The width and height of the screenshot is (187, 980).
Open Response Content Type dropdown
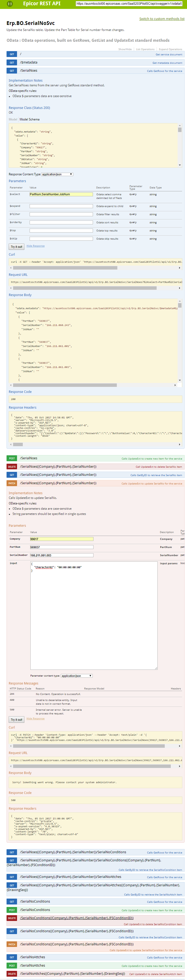tap(57, 174)
